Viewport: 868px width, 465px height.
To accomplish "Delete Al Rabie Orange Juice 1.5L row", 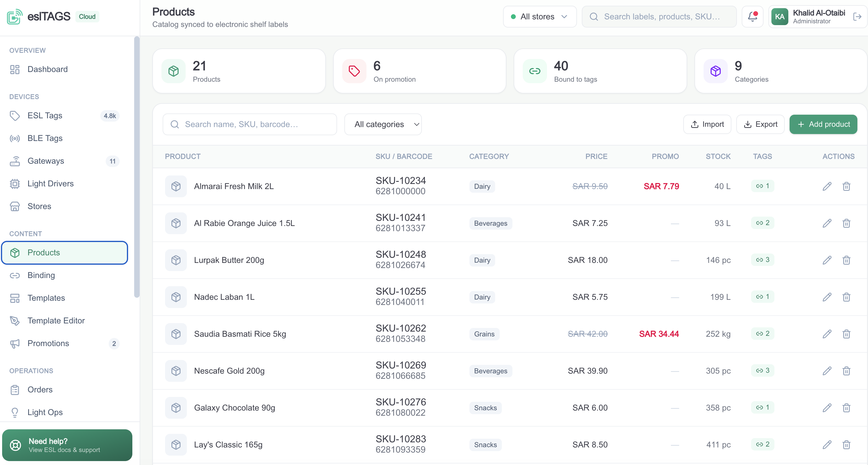I will [846, 223].
